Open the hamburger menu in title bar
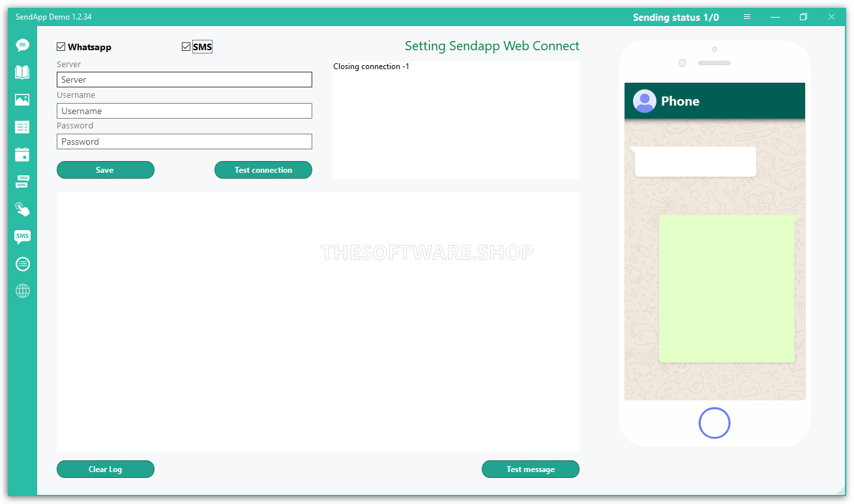This screenshot has height=504, width=854. pyautogui.click(x=747, y=17)
